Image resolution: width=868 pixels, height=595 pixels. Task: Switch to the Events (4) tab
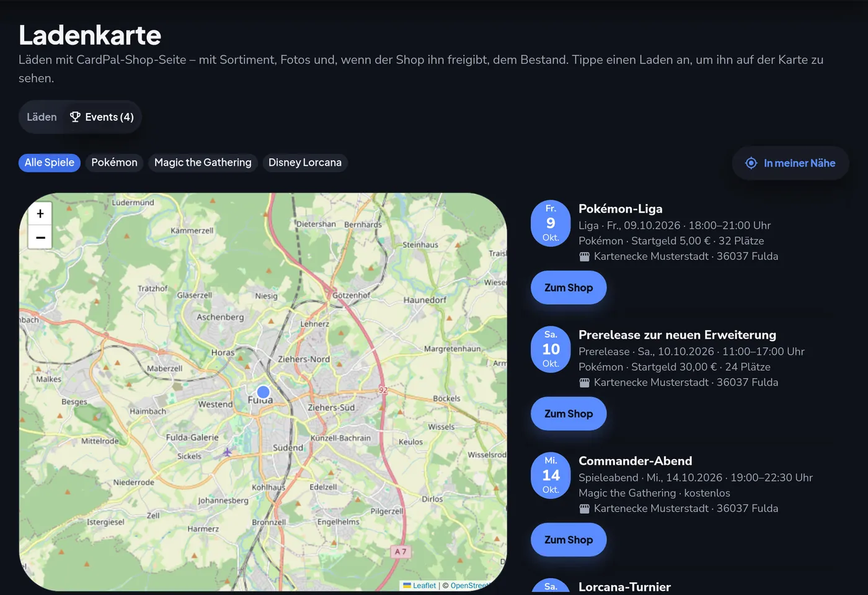pos(102,117)
